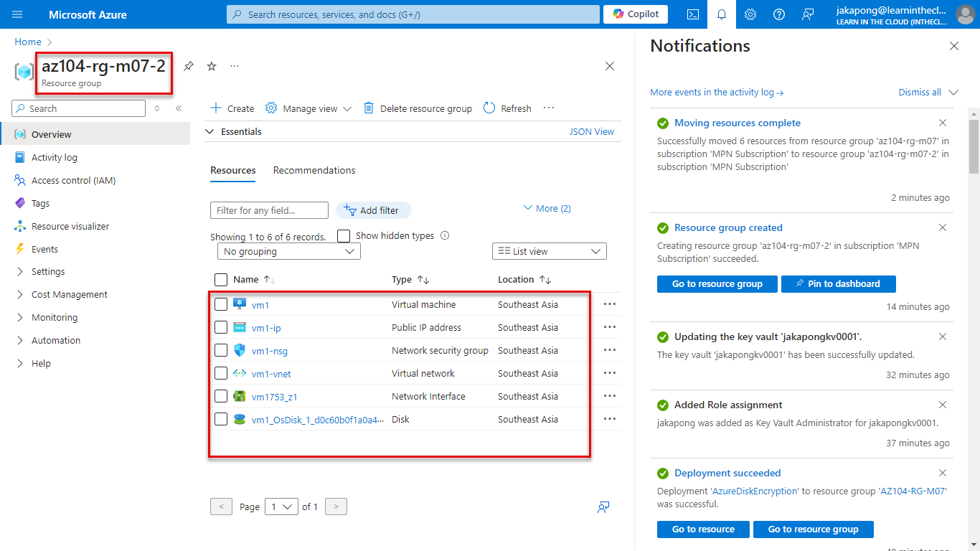Click the expand/collapse arrows beside sidebar search
Image resolution: width=980 pixels, height=551 pixels.
point(158,108)
